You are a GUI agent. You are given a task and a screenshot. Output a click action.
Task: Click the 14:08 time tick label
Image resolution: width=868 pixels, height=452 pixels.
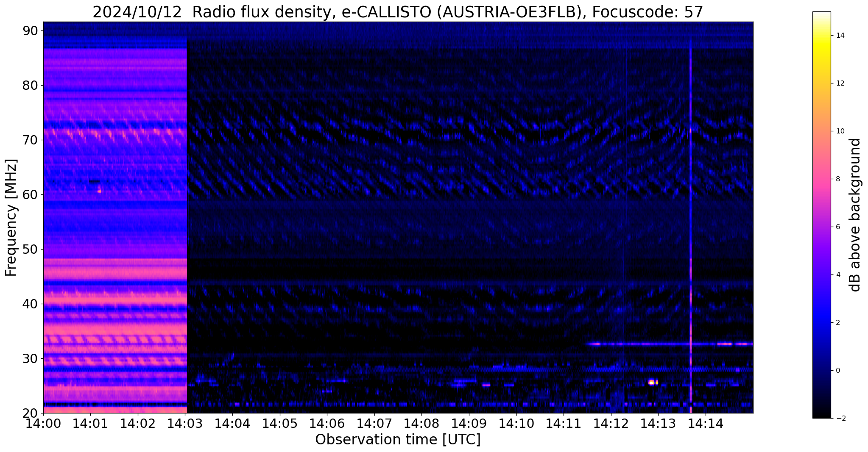421,424
